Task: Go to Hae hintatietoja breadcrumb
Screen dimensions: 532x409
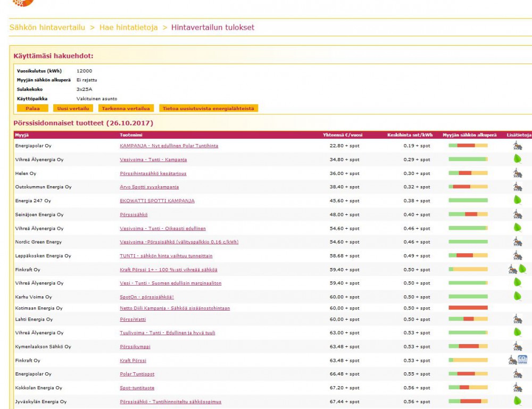Action: (x=128, y=27)
